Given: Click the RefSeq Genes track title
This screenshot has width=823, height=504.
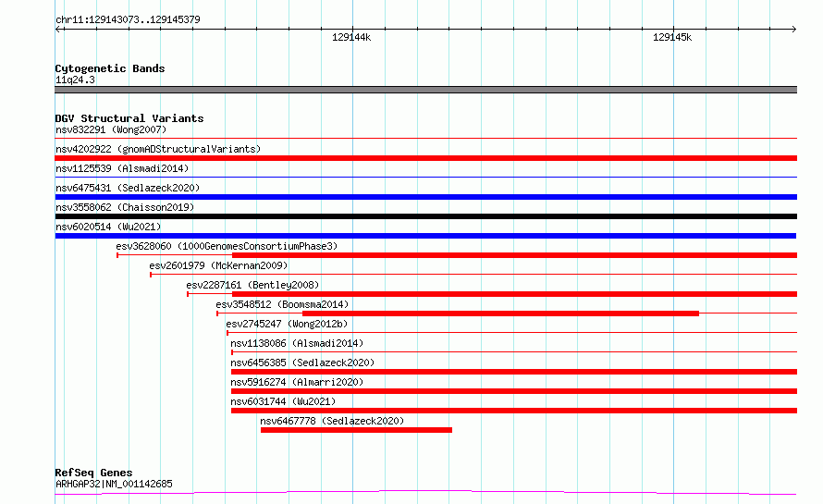Looking at the screenshot, I should (x=93, y=473).
